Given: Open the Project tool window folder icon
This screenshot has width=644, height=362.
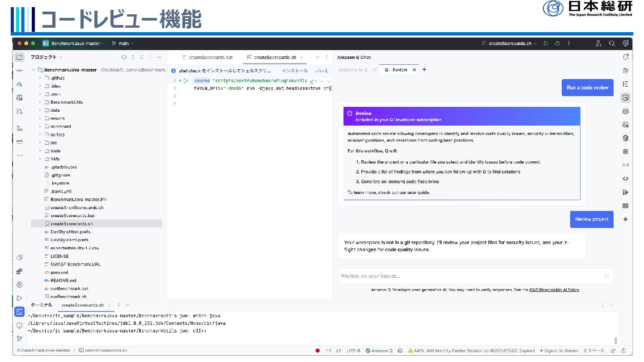Looking at the screenshot, I should tap(19, 57).
